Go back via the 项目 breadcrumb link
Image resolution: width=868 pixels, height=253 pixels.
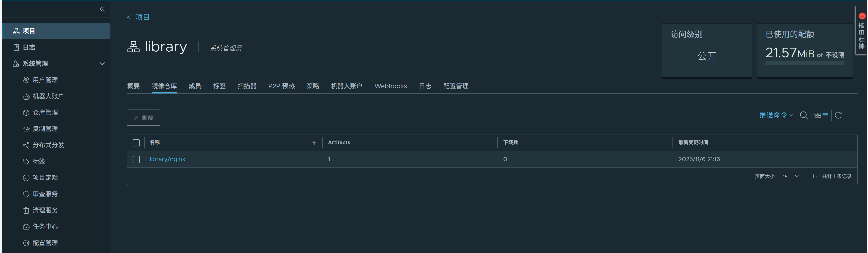[x=142, y=17]
